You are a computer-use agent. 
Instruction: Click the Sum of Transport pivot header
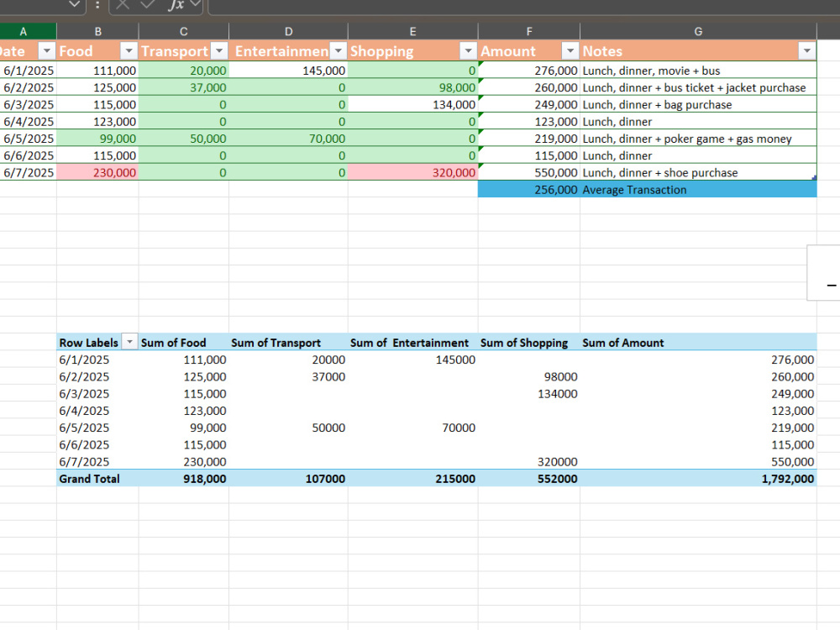[288, 343]
